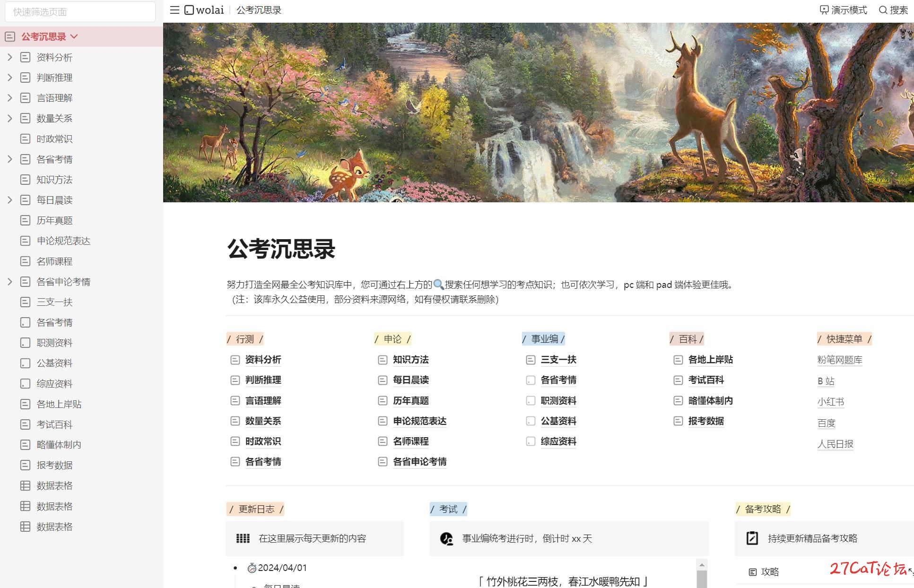Click the 时政常识 link in 行测 column

tap(263, 441)
